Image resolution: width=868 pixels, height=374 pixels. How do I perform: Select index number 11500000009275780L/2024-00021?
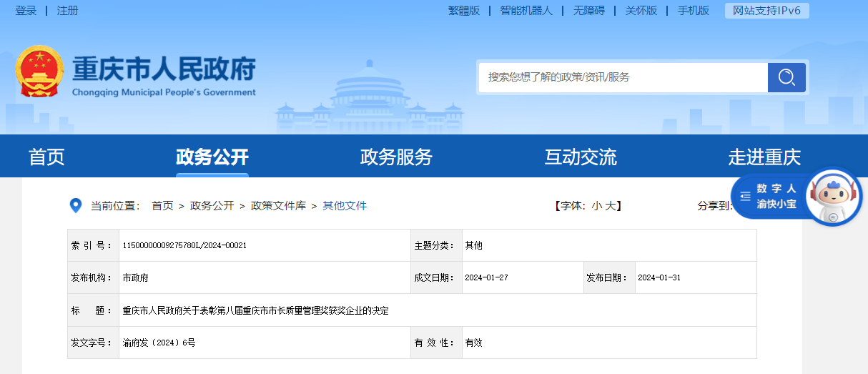pos(184,245)
